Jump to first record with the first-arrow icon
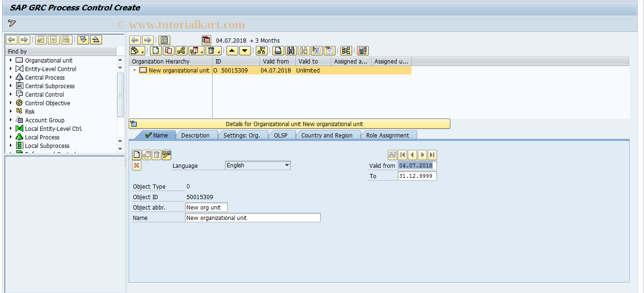This screenshot has width=644, height=293. (x=402, y=155)
